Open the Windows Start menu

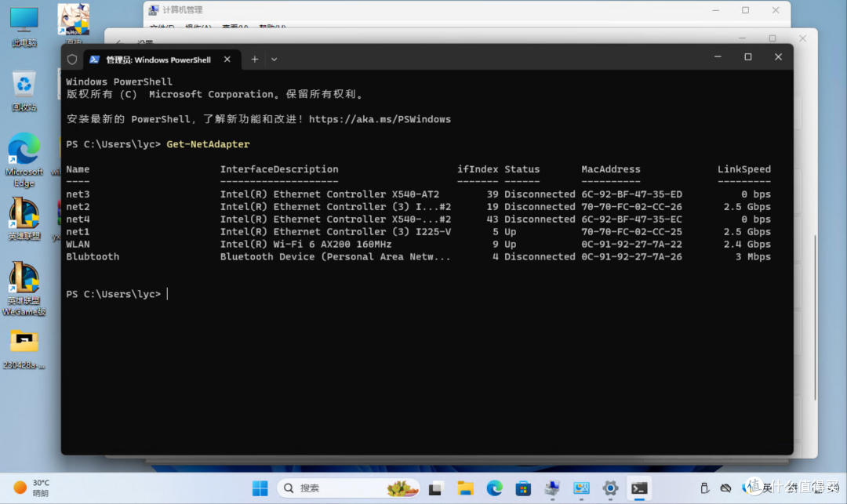coord(260,488)
